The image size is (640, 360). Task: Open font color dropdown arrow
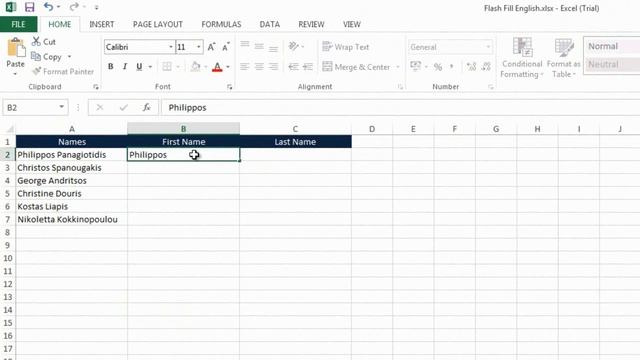click(x=228, y=67)
